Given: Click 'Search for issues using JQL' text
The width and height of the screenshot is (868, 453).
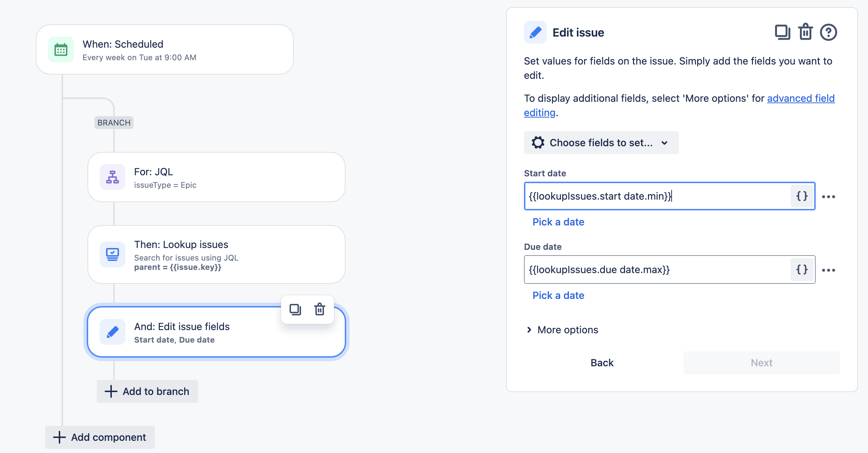Looking at the screenshot, I should tap(186, 258).
